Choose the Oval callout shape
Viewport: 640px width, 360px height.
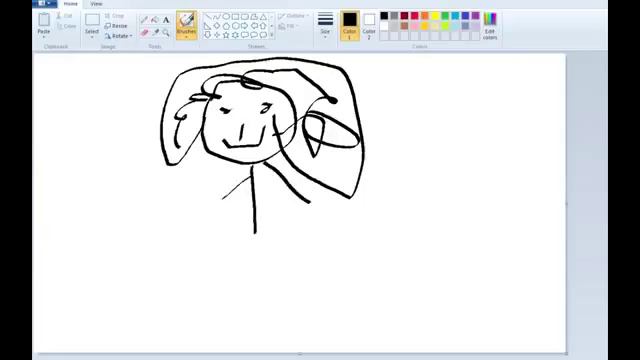254,35
